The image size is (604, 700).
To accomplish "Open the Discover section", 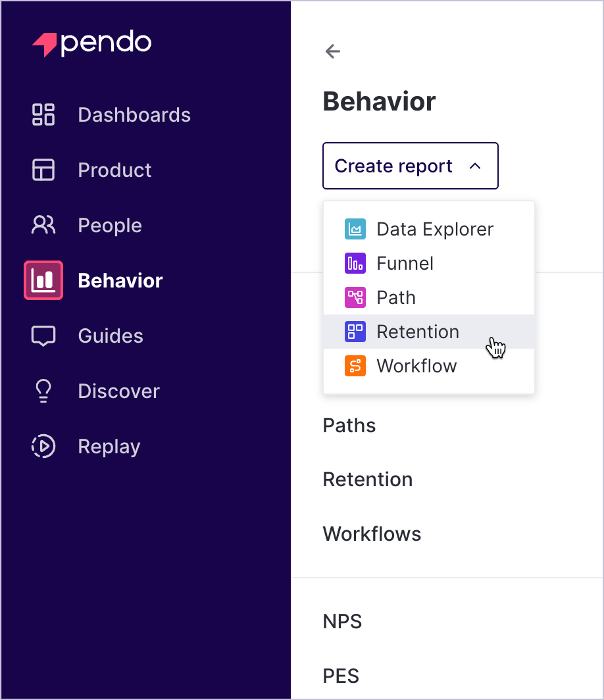I will click(x=118, y=391).
